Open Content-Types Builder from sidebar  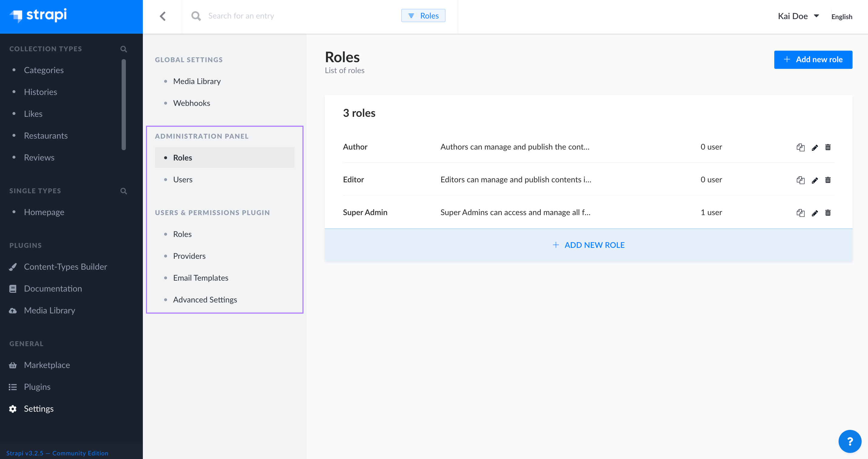click(66, 267)
